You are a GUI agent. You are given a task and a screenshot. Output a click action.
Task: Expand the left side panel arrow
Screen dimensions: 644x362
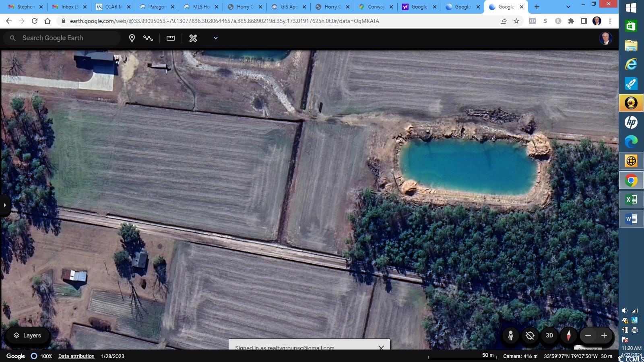click(4, 205)
